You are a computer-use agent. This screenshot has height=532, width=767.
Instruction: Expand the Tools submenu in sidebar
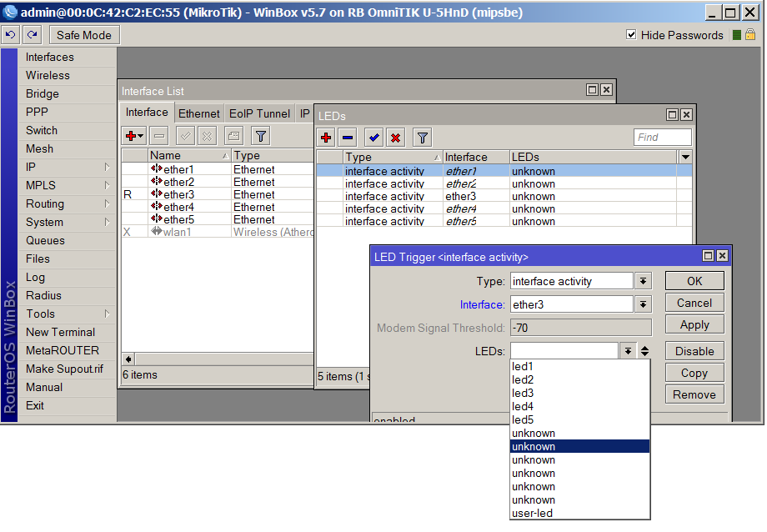67,314
